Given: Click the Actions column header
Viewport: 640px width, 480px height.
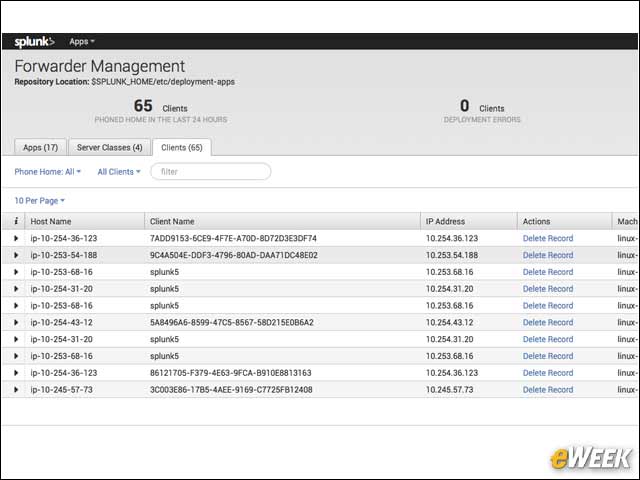Looking at the screenshot, I should [536, 221].
